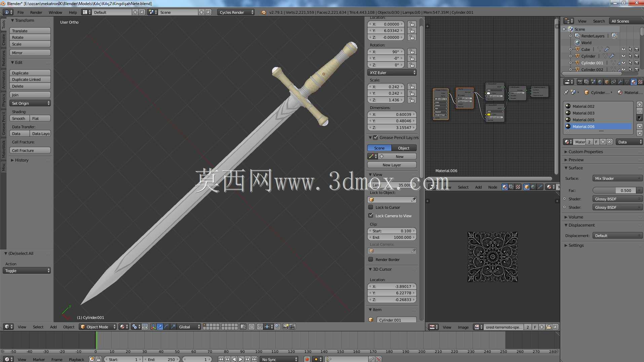Viewport: 644px width, 362px height.
Task: Open the Render menu
Action: (x=36, y=12)
